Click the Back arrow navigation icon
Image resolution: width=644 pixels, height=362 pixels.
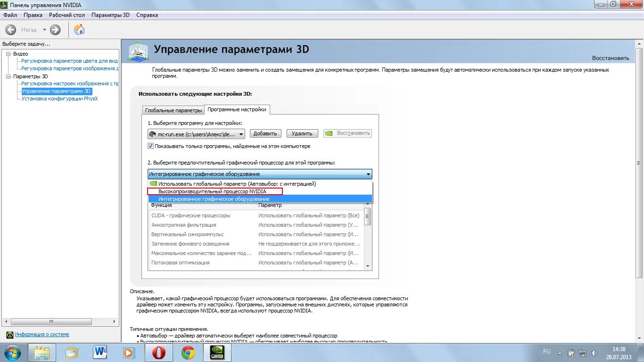tap(10, 30)
